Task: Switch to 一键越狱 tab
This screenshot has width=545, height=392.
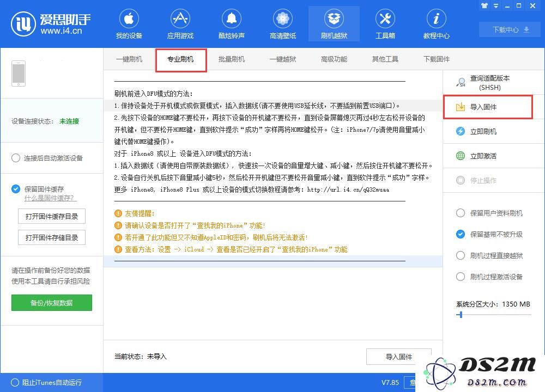Action: 282,59
